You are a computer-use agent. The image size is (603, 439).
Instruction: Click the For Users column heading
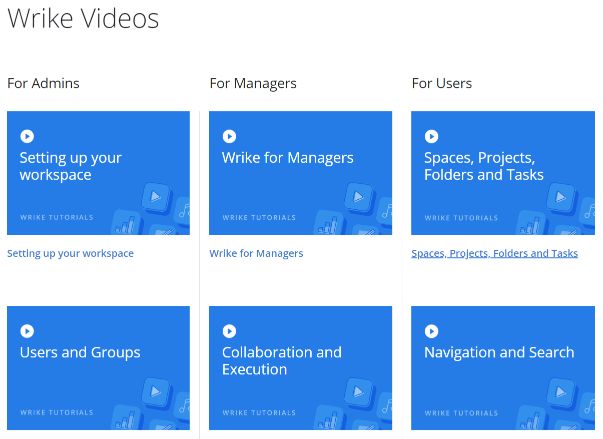[441, 83]
